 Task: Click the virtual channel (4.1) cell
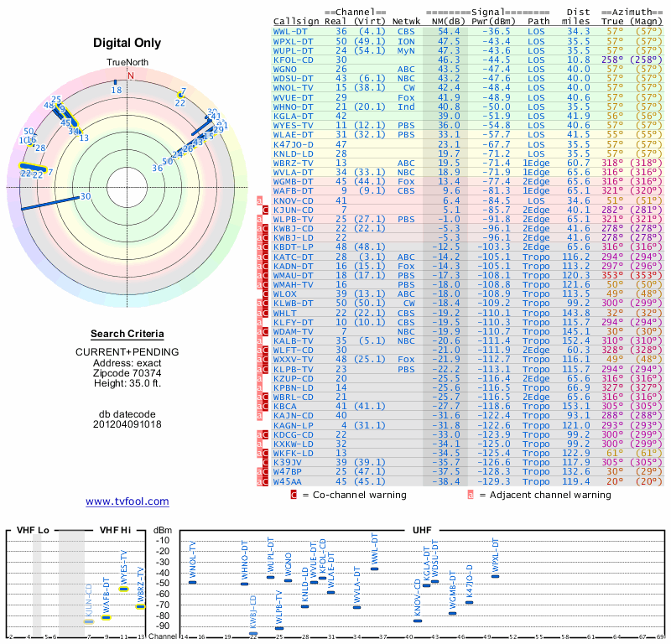click(372, 32)
